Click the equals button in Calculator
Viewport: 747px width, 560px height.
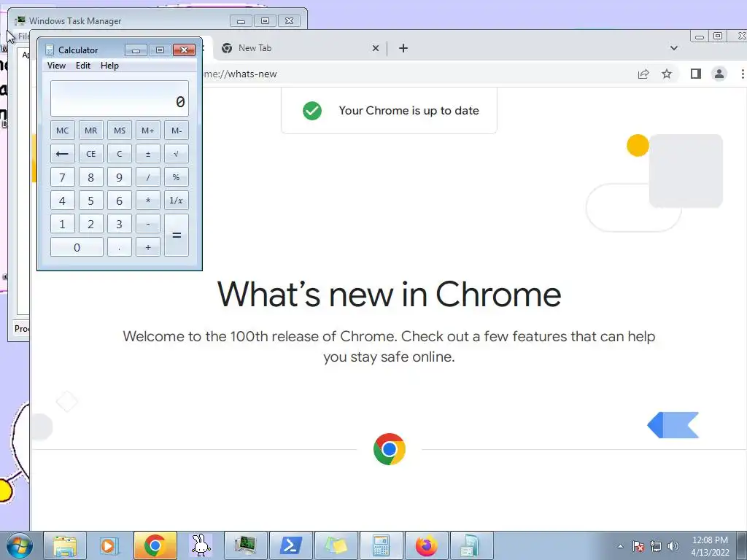tap(177, 236)
